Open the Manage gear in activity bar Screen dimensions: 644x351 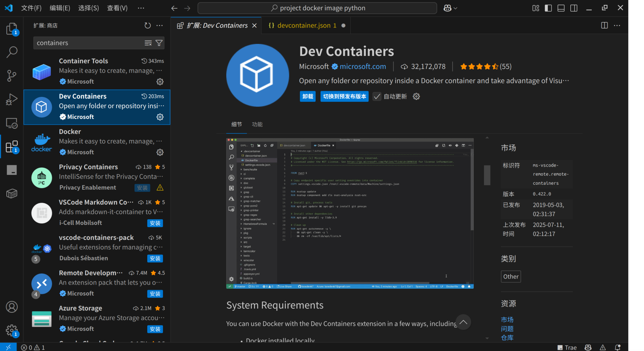[x=12, y=331]
